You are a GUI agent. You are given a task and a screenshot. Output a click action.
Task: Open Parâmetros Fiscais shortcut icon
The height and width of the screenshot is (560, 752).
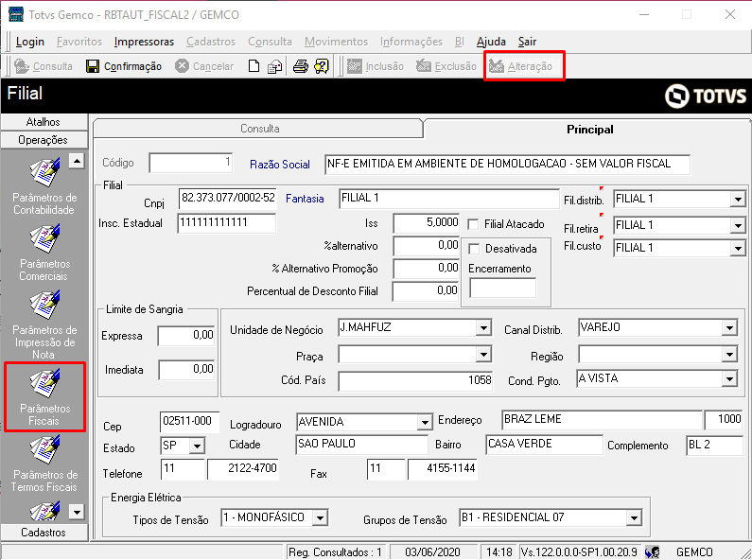pos(44,383)
